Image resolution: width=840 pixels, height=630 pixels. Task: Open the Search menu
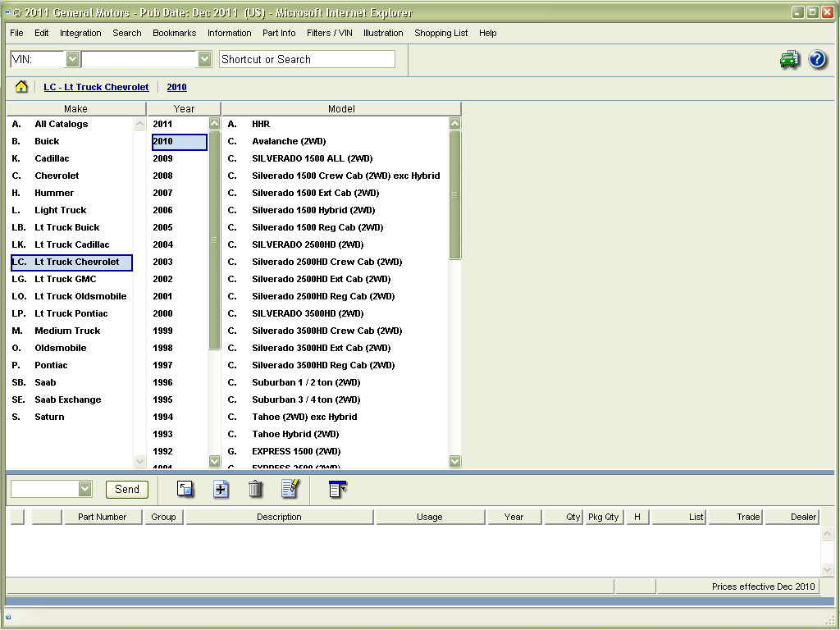(x=127, y=33)
